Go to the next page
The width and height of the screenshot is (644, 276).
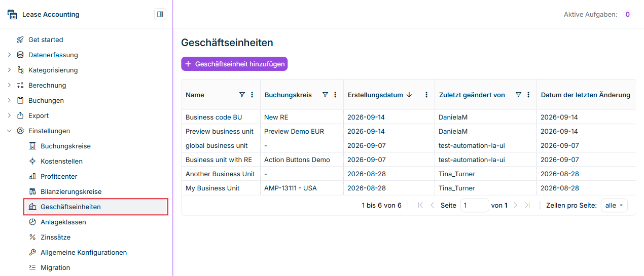pos(515,205)
